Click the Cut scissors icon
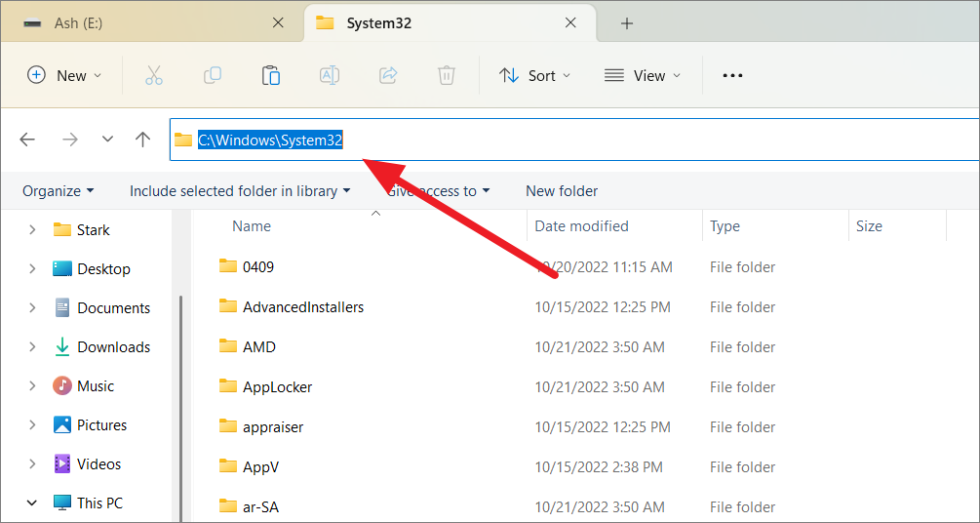Image resolution: width=980 pixels, height=523 pixels. pos(154,76)
